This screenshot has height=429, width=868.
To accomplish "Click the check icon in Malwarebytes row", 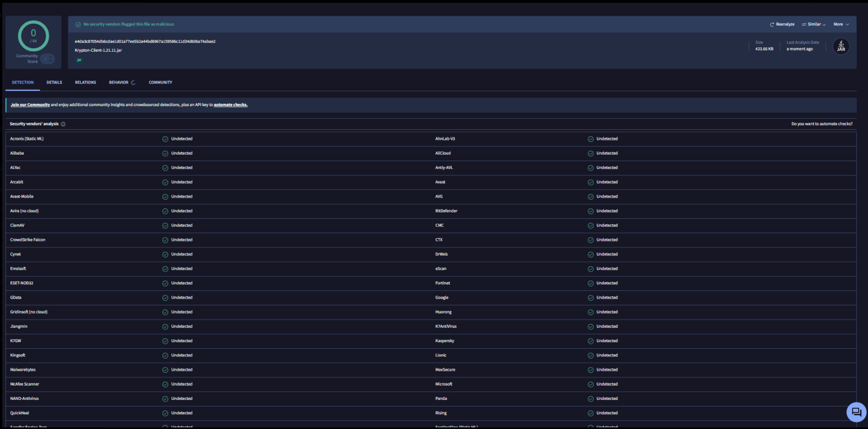I will tap(165, 370).
